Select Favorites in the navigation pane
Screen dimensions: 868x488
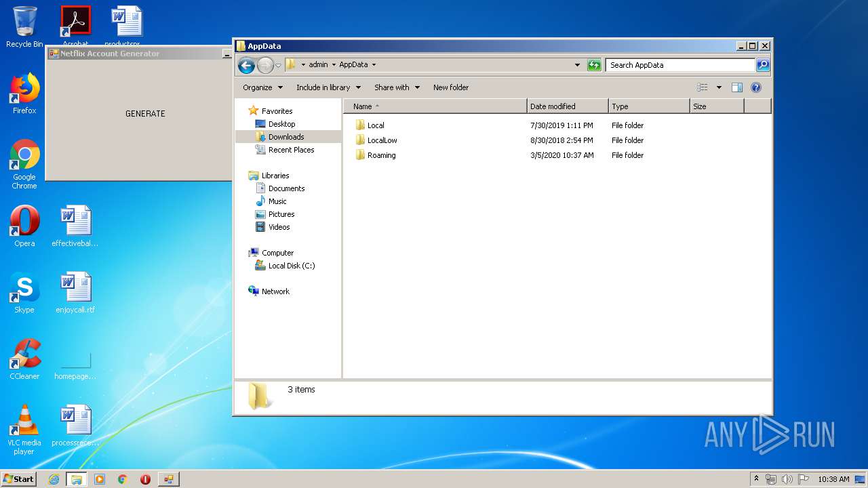[271, 111]
